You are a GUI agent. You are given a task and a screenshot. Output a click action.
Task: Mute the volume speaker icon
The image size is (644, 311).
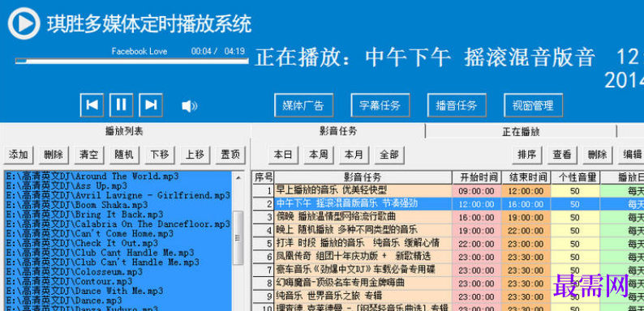click(189, 106)
